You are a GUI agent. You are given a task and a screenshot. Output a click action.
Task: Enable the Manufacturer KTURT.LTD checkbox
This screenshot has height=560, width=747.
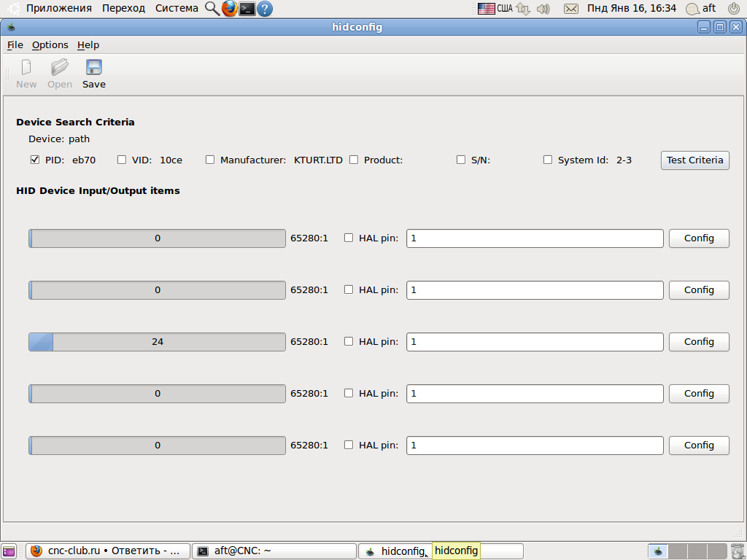[x=210, y=160]
